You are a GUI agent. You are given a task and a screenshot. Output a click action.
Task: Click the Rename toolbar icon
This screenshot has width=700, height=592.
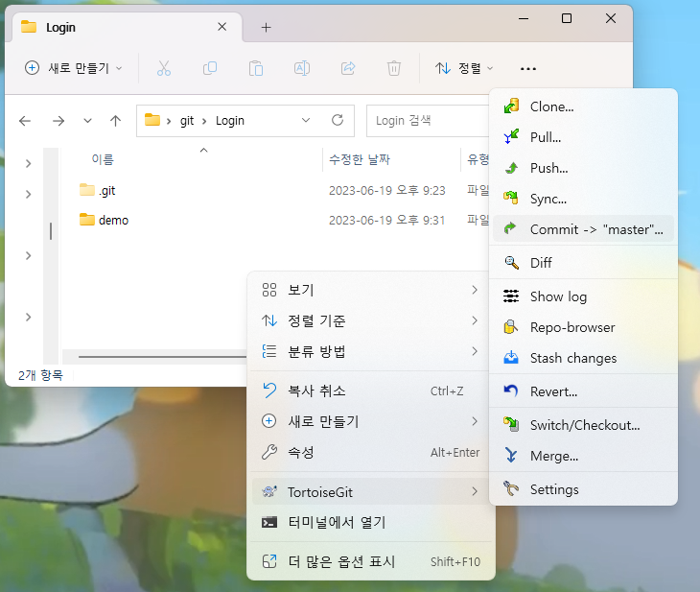pyautogui.click(x=302, y=68)
